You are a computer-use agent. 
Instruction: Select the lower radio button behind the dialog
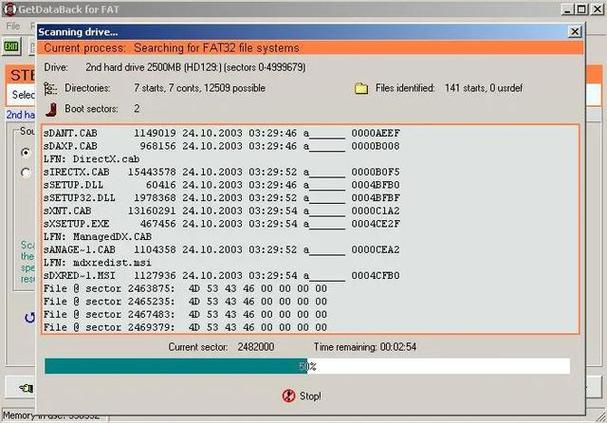[x=26, y=172]
